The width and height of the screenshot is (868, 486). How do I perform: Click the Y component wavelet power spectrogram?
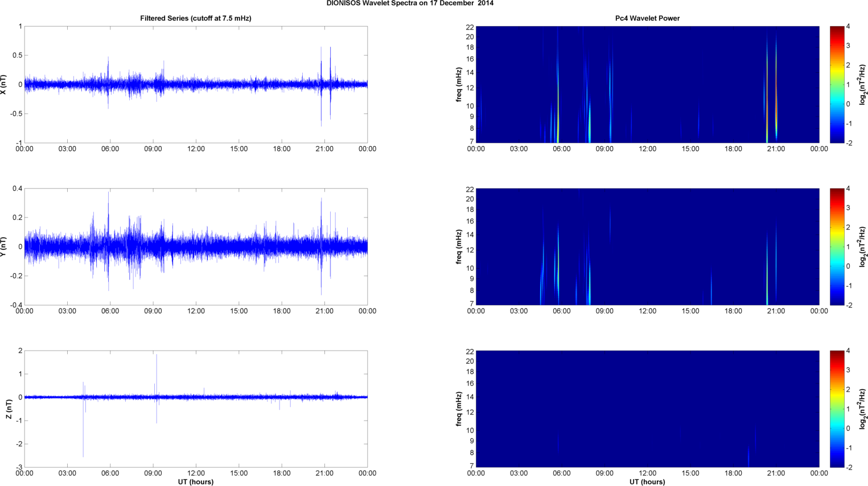(647, 247)
